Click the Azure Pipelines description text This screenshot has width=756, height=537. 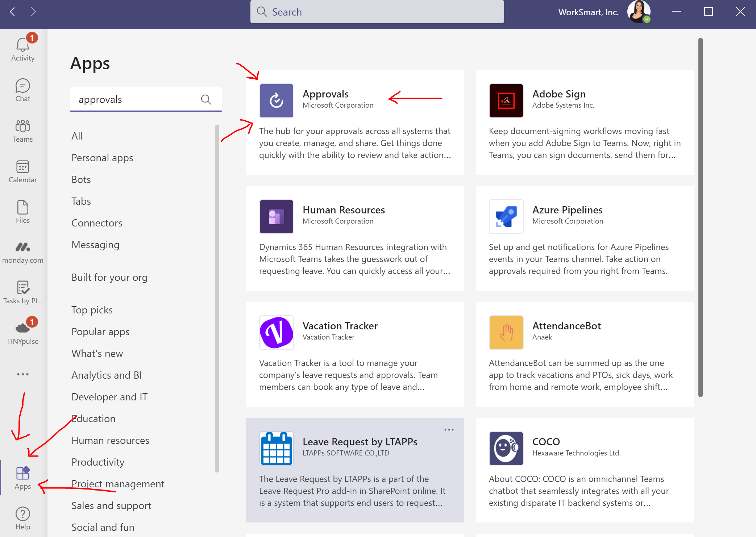point(579,259)
